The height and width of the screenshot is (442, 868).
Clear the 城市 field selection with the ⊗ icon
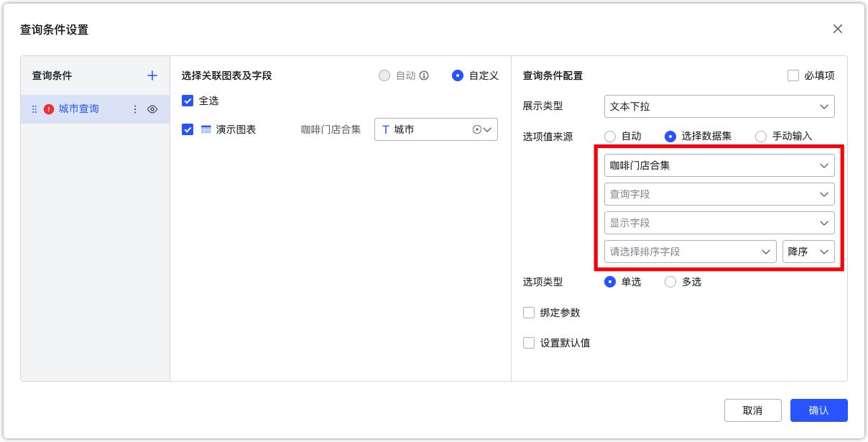point(476,129)
